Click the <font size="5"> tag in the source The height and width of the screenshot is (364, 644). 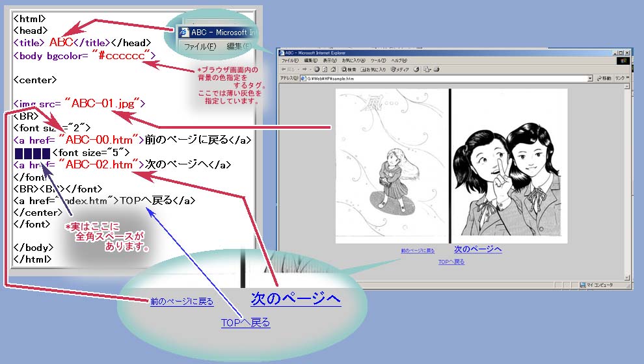(91, 153)
